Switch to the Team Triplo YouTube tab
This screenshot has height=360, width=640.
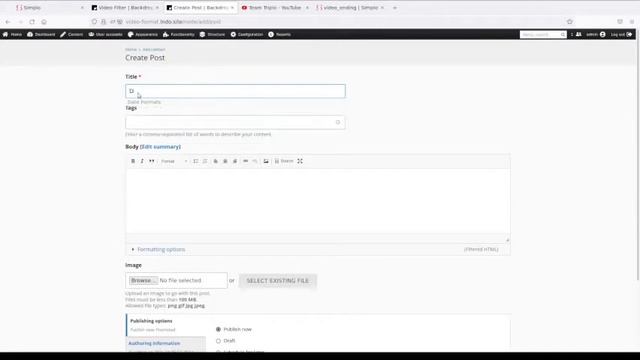coord(275,7)
